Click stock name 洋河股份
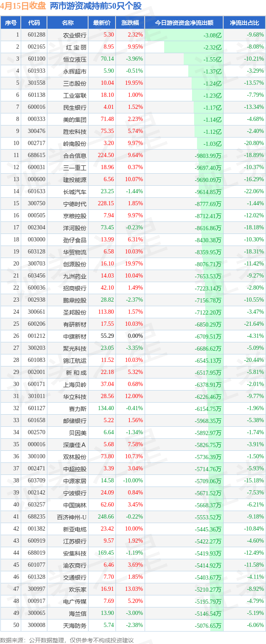Viewport: 266px width, 644px height. (x=75, y=228)
